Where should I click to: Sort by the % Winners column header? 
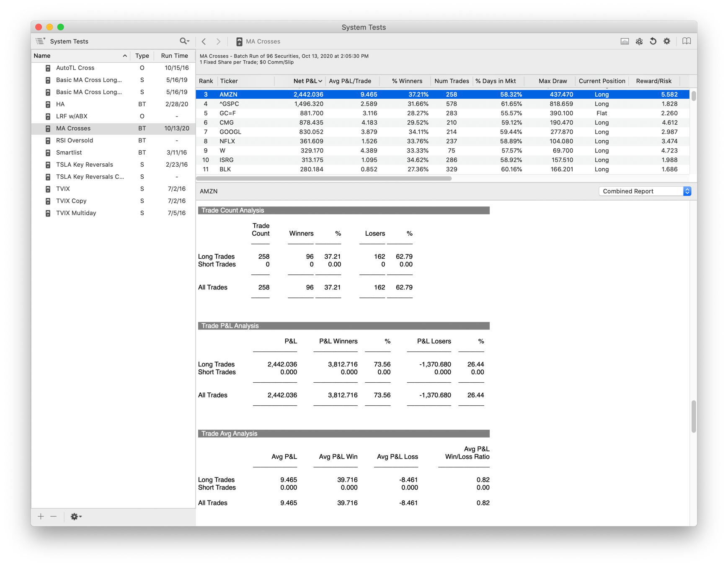(x=406, y=81)
